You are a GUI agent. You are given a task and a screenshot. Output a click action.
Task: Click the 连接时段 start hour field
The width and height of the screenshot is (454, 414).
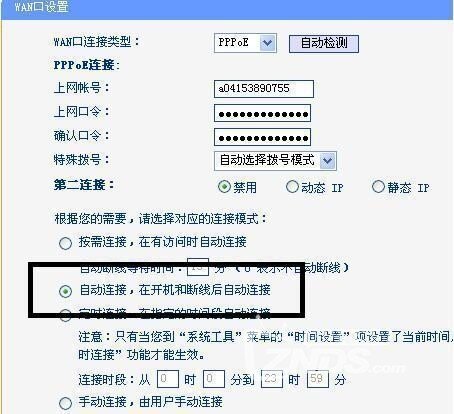168,379
